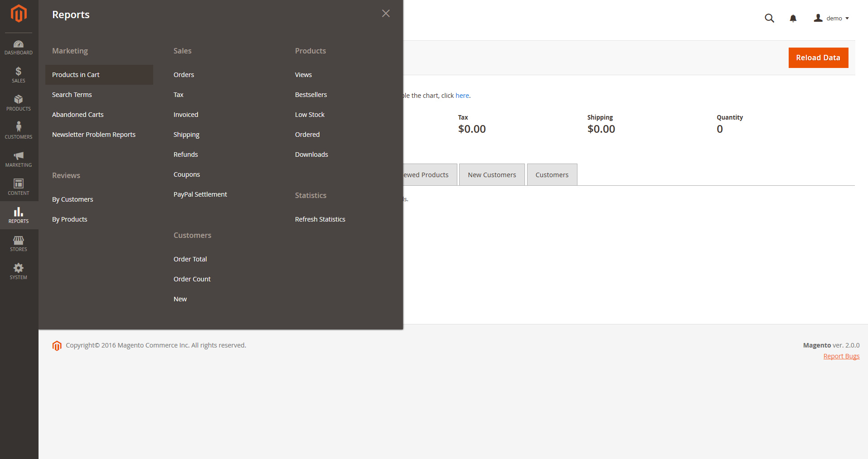
Task: Open the Content sidebar icon
Action: pyautogui.click(x=19, y=187)
